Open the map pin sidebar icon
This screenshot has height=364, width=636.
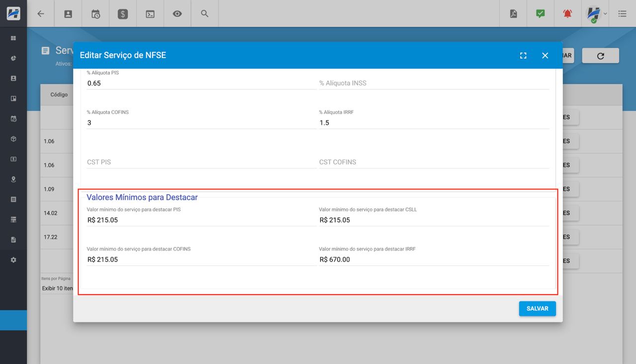pos(13,179)
